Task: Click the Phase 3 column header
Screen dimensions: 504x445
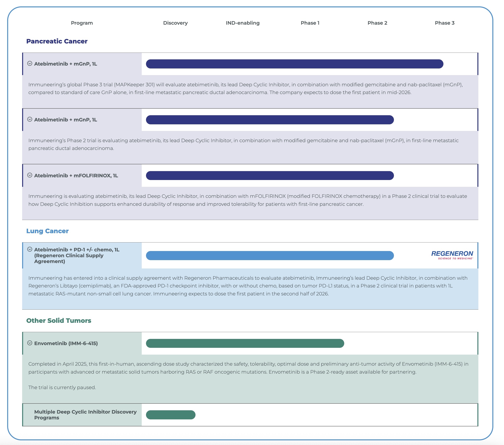Action: (x=444, y=23)
